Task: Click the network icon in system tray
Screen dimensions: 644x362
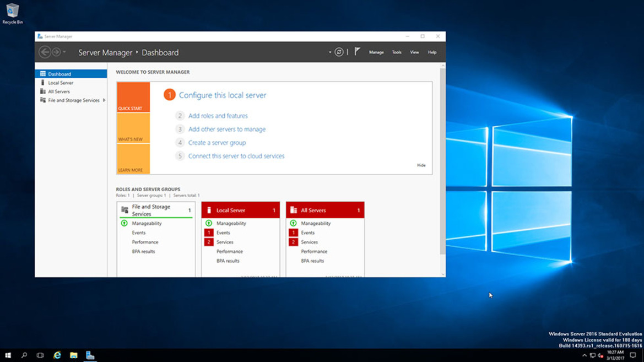Action: click(593, 355)
